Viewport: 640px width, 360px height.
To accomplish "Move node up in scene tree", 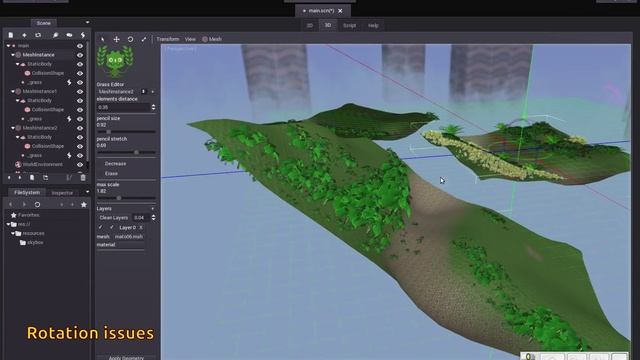I will [x=9, y=178].
